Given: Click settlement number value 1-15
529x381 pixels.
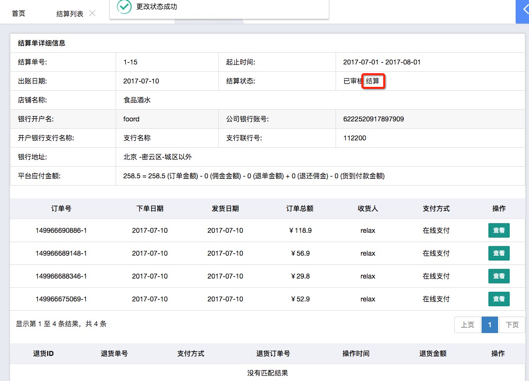Looking at the screenshot, I should (x=130, y=62).
